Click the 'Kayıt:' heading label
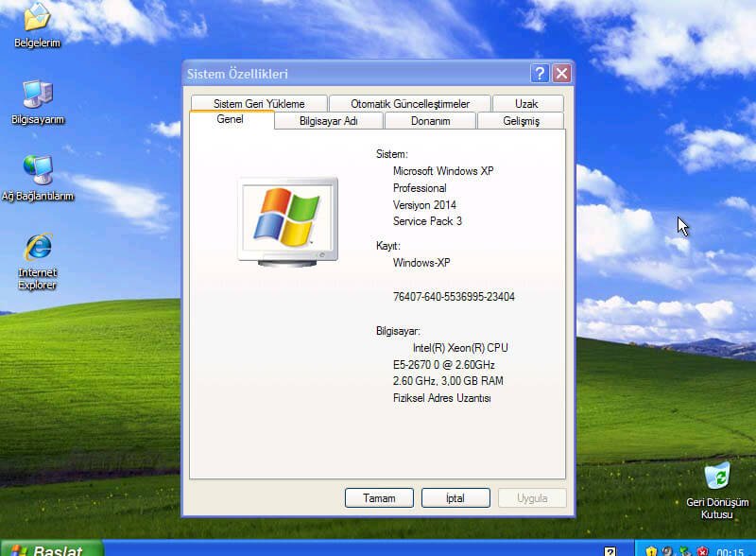This screenshot has width=756, height=556. [x=388, y=246]
